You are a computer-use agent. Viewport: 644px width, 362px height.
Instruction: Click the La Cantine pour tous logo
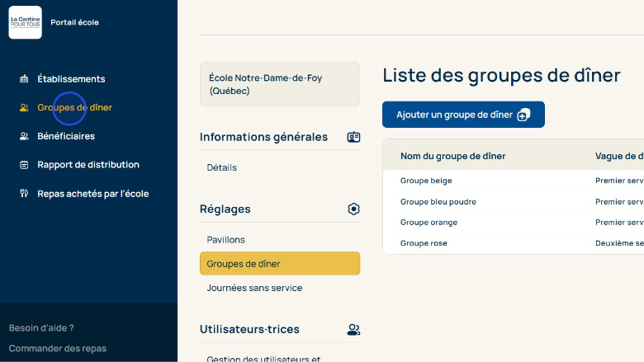25,22
